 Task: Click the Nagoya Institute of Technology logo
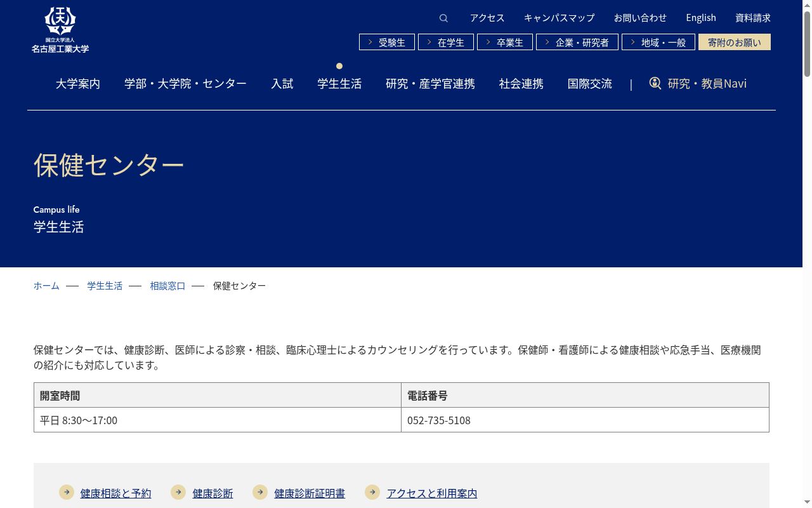point(60,30)
